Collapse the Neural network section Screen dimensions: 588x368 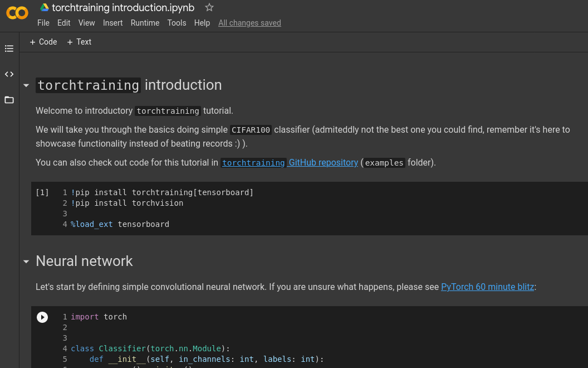(26, 262)
